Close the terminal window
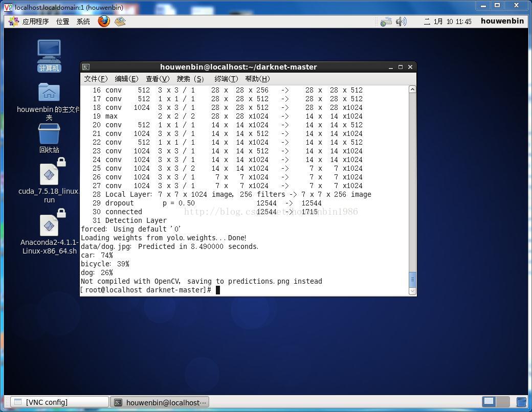This screenshot has width=532, height=412. [410, 67]
